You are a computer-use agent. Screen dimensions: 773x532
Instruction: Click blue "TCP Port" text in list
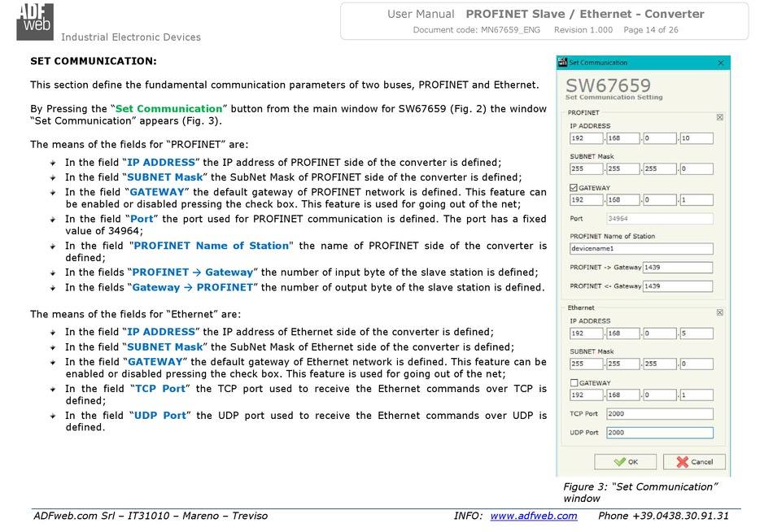(160, 389)
